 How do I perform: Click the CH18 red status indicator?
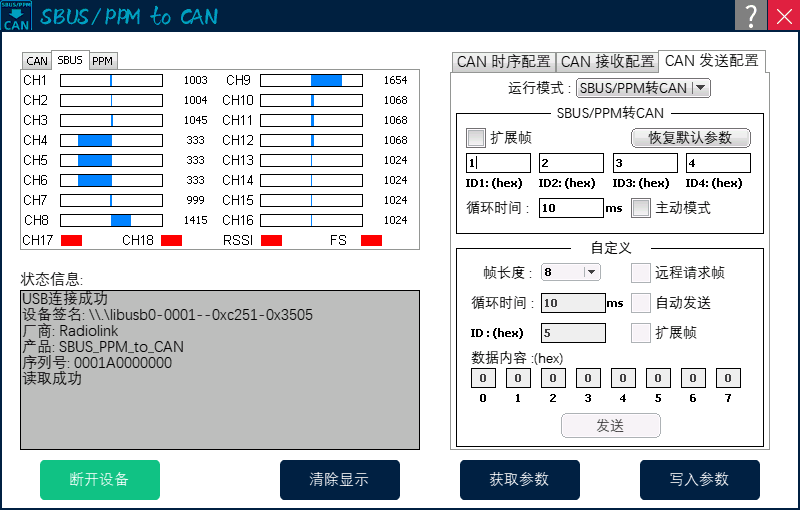171,240
